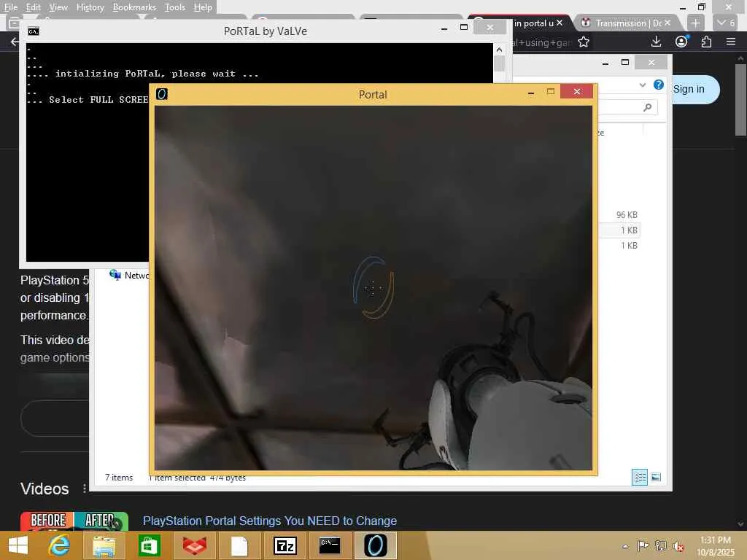Open the Edit menu in the browser
Image resolution: width=747 pixels, height=560 pixels.
pyautogui.click(x=33, y=7)
